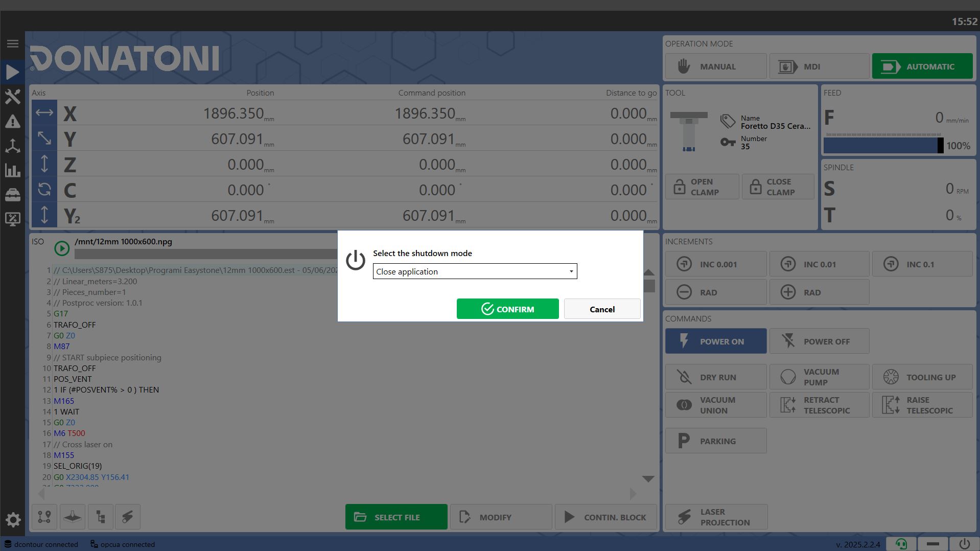Open the alarms warning triangle icon
This screenshot has width=980, height=551.
(13, 122)
